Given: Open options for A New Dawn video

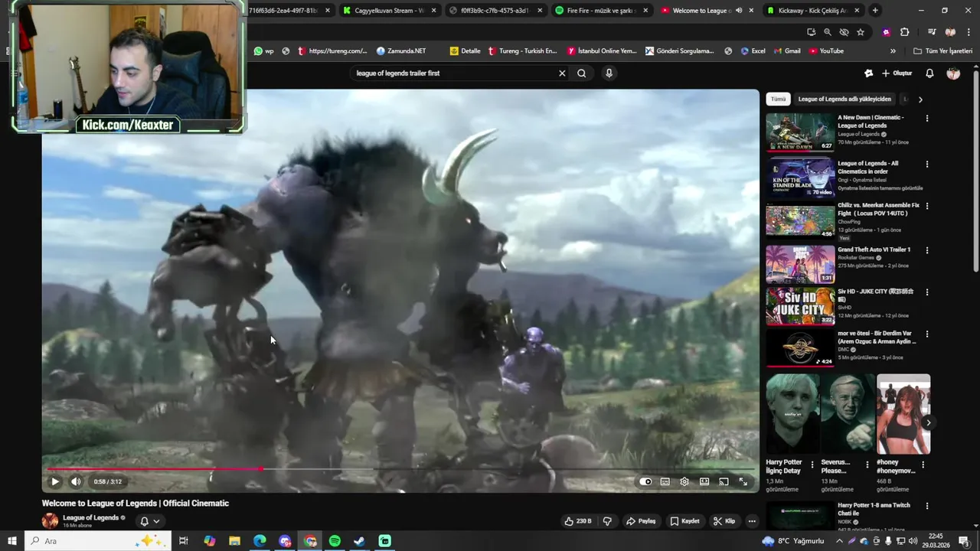Looking at the screenshot, I should coord(927,119).
